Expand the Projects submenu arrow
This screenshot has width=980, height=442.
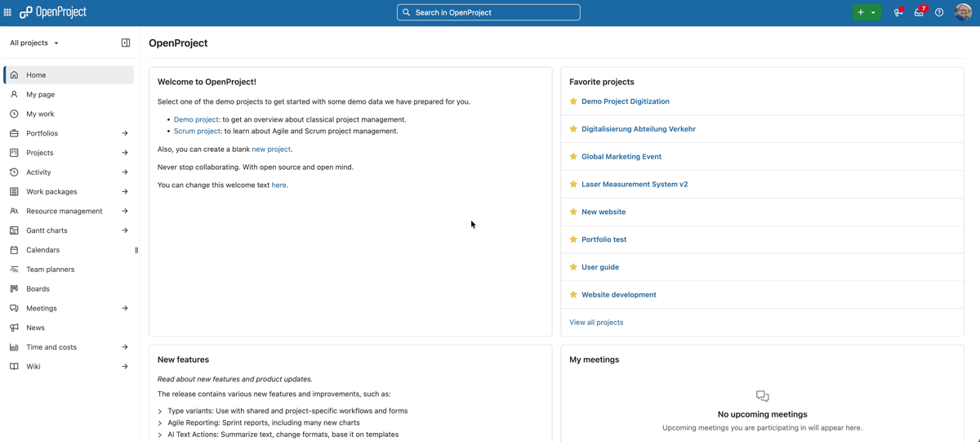(125, 153)
